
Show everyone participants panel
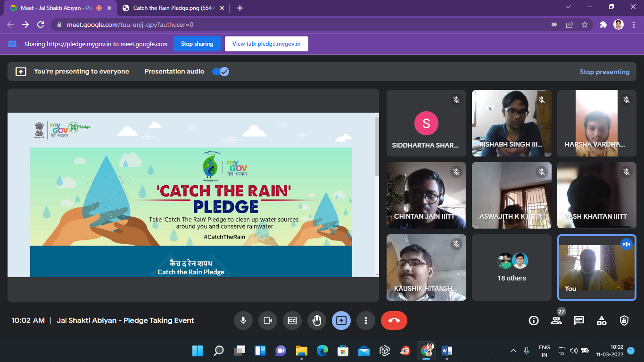tap(556, 321)
